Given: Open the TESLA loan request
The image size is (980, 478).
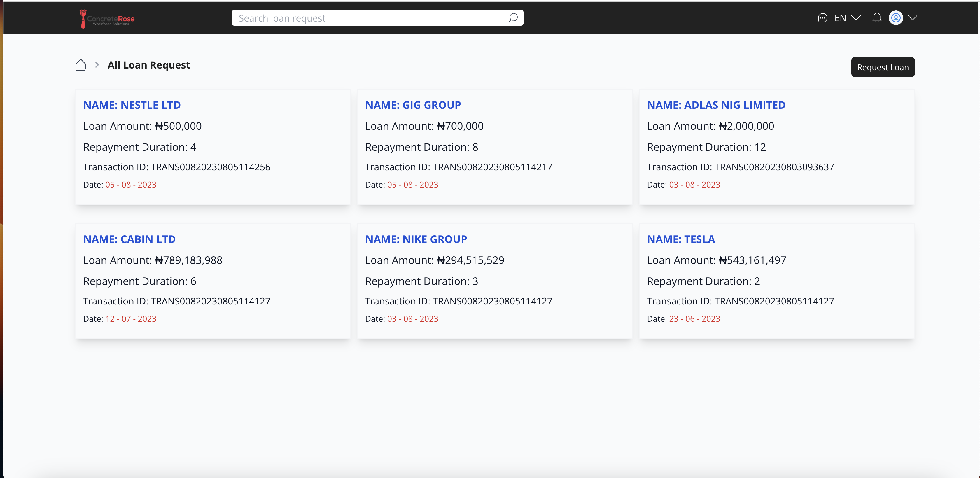Looking at the screenshot, I should [681, 239].
